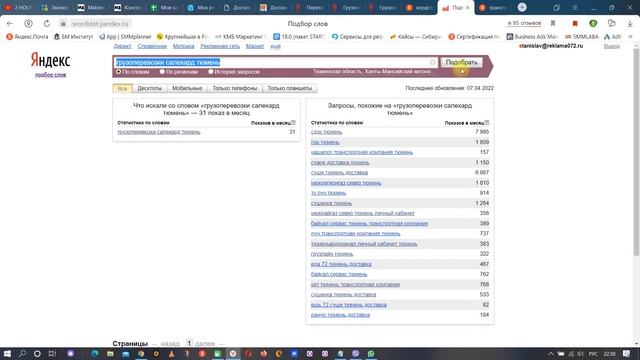
Task: Click into the keyword search input field
Action: click(276, 62)
